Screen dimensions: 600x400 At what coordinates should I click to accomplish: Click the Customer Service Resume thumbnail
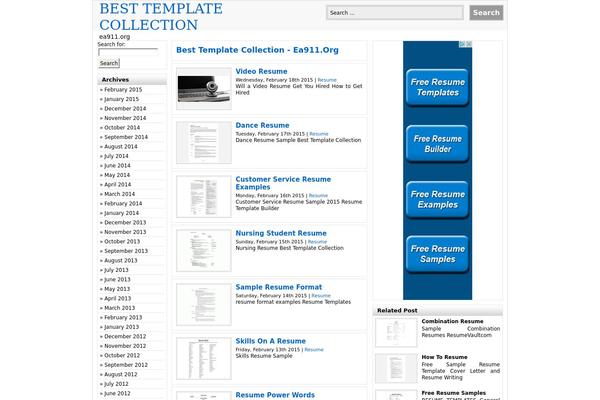coord(204,197)
